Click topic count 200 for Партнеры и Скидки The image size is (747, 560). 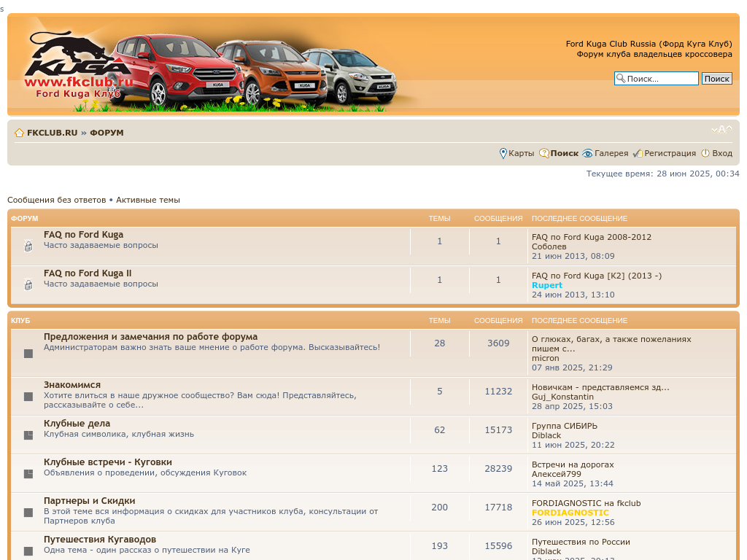pyautogui.click(x=440, y=507)
